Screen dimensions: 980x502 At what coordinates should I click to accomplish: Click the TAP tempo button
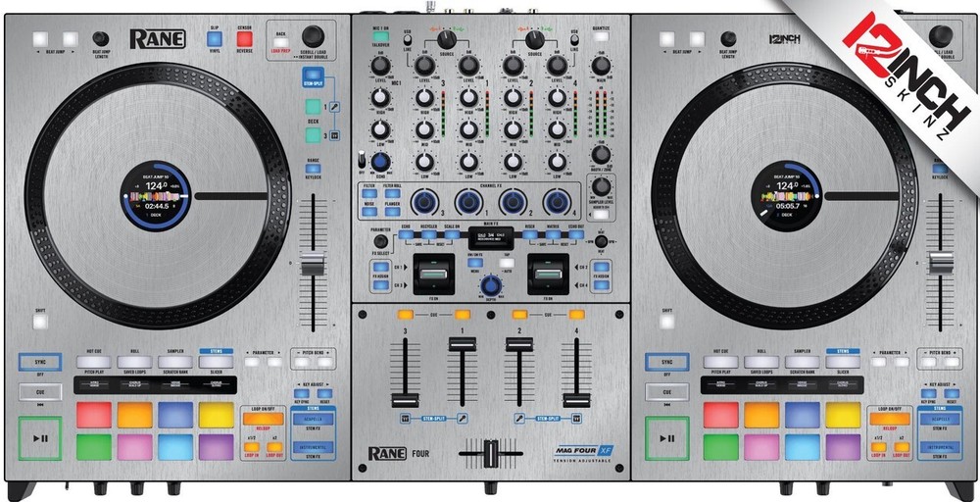tap(507, 263)
